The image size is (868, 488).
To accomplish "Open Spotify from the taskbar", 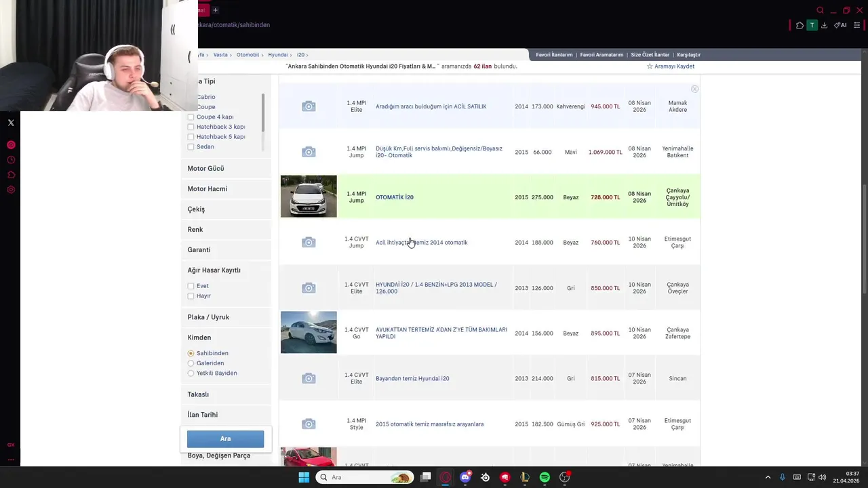I will pyautogui.click(x=545, y=477).
